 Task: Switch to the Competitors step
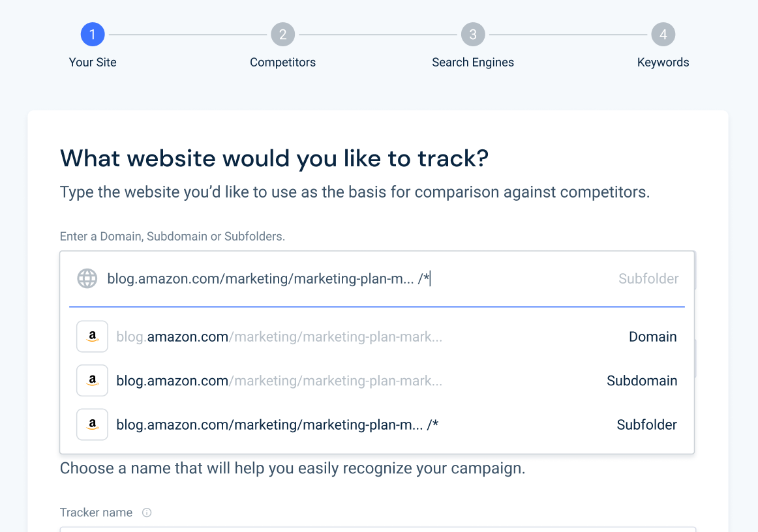(282, 62)
